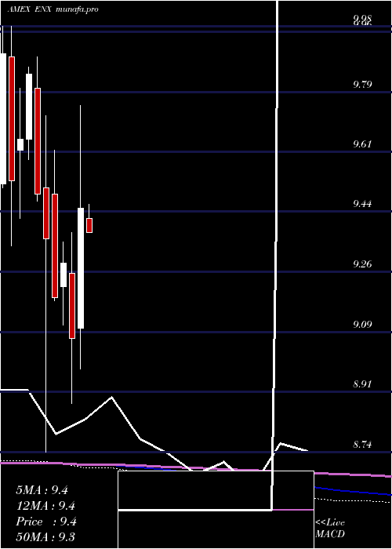This screenshot has height=549, width=392.
Task: Click the '12MA : 9.4' legend entry
Action: point(45,506)
